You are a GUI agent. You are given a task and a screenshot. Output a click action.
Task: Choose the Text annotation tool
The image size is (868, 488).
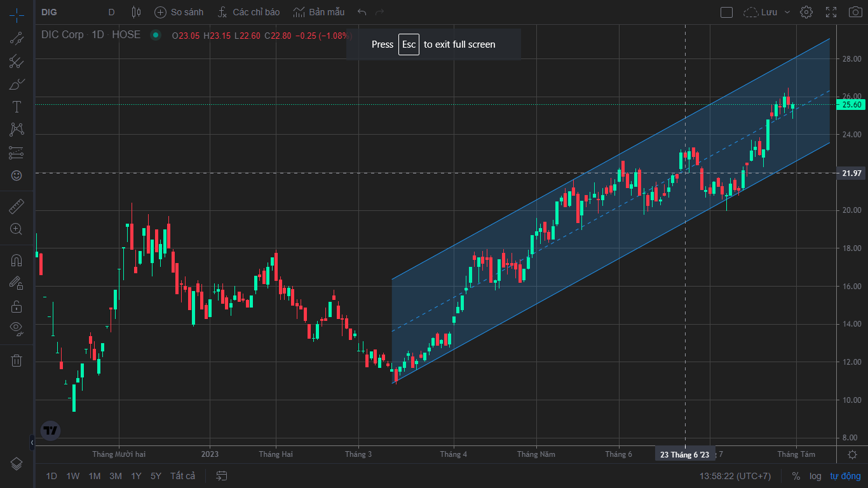(x=17, y=107)
